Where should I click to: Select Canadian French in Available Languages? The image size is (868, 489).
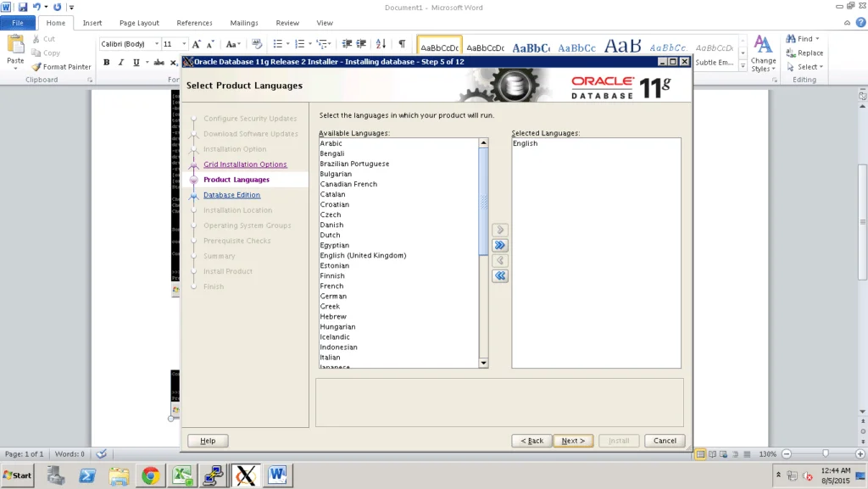(348, 184)
